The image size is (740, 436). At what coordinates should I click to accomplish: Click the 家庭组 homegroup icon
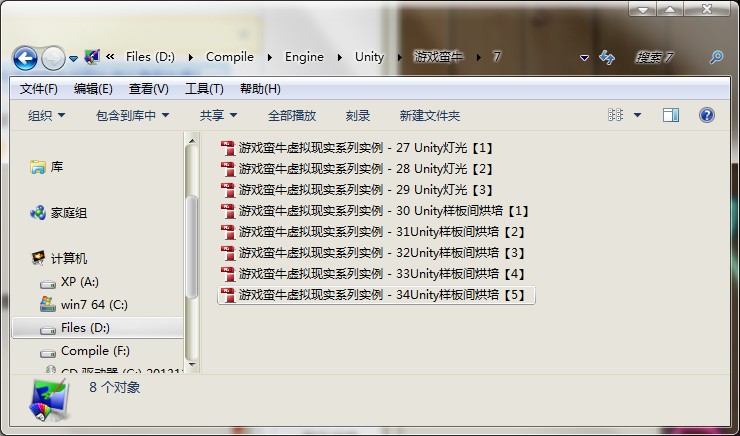coord(38,213)
